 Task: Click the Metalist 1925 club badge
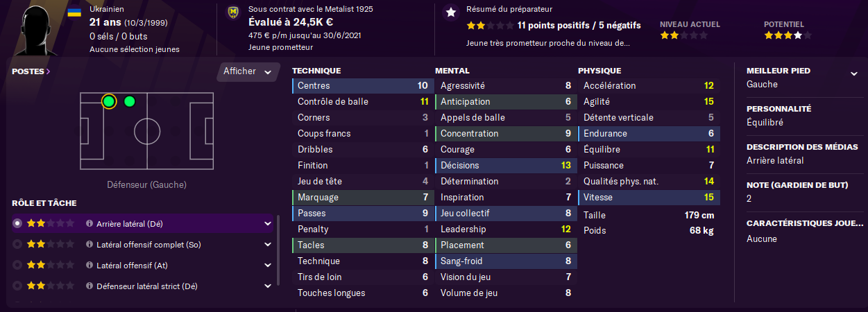(233, 12)
